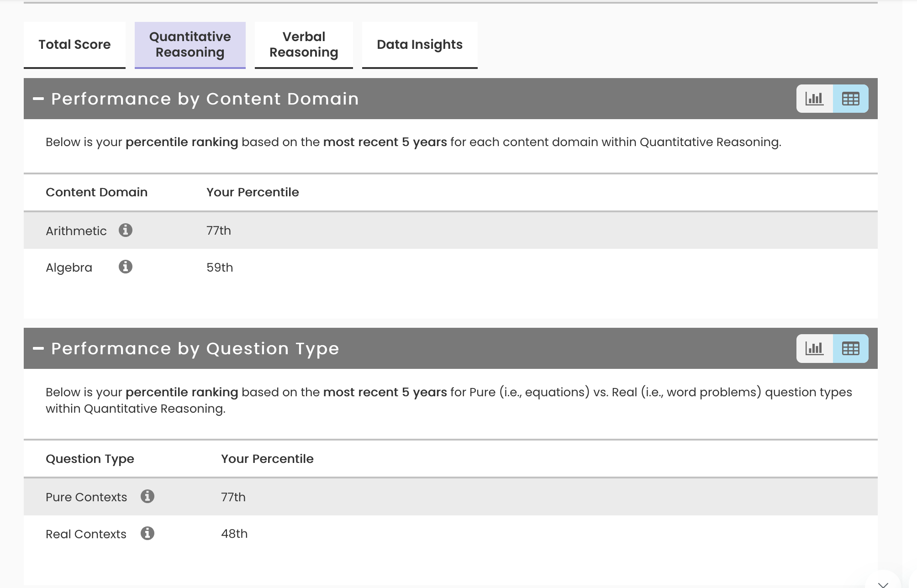This screenshot has height=588, width=917.
Task: Open info icon beside Pure Contexts
Action: (147, 496)
